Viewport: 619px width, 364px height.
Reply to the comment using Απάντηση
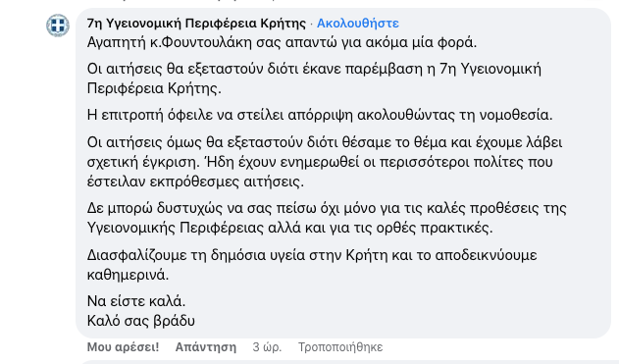206,347
